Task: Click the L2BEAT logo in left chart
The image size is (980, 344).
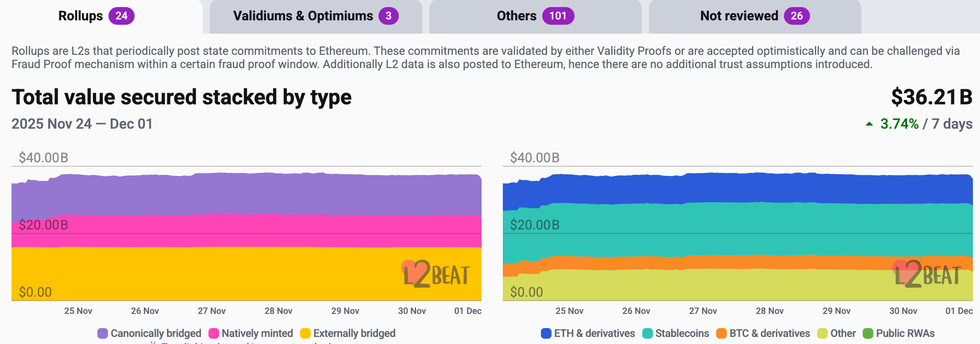Action: tap(436, 274)
